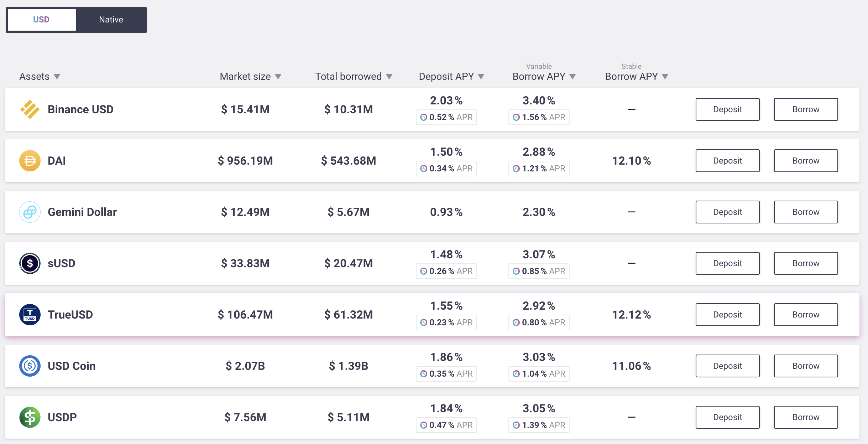Image resolution: width=868 pixels, height=444 pixels.
Task: Borrow USD Coin
Action: tap(806, 366)
